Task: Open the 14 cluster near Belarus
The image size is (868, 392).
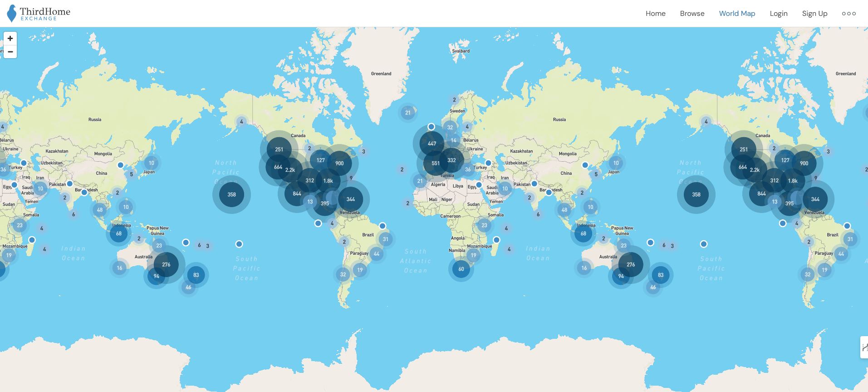Action: 454,140
